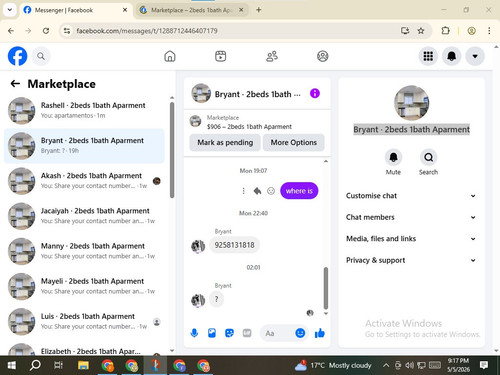Open account dropdown arrow at top right
The image size is (500, 375).
(475, 56)
